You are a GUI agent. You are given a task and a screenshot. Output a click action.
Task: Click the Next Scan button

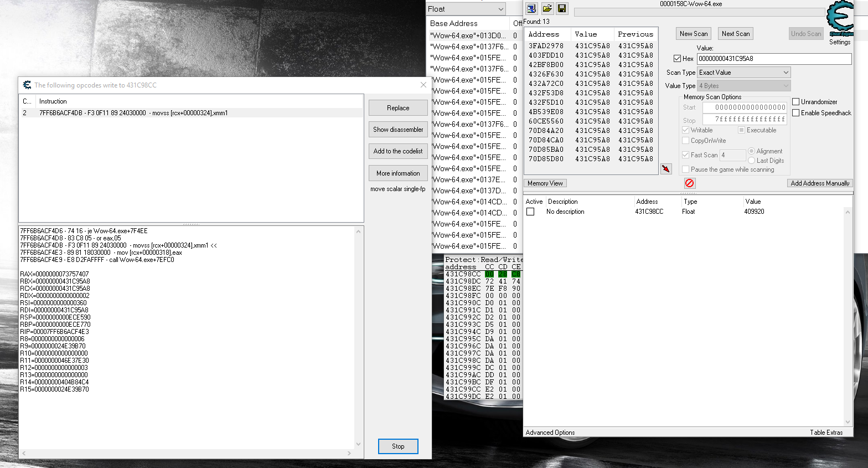736,34
